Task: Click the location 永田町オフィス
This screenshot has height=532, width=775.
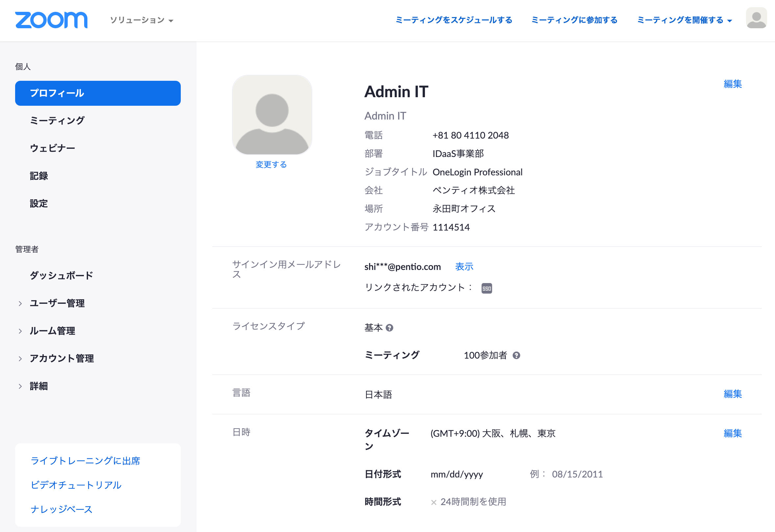Action: pos(464,209)
